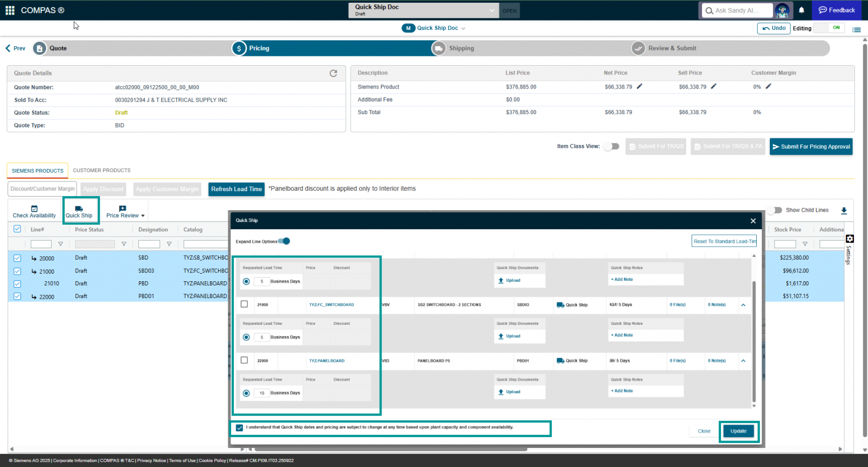The image size is (868, 467).
Task: Click Price Status column filter icon
Action: (124, 244)
